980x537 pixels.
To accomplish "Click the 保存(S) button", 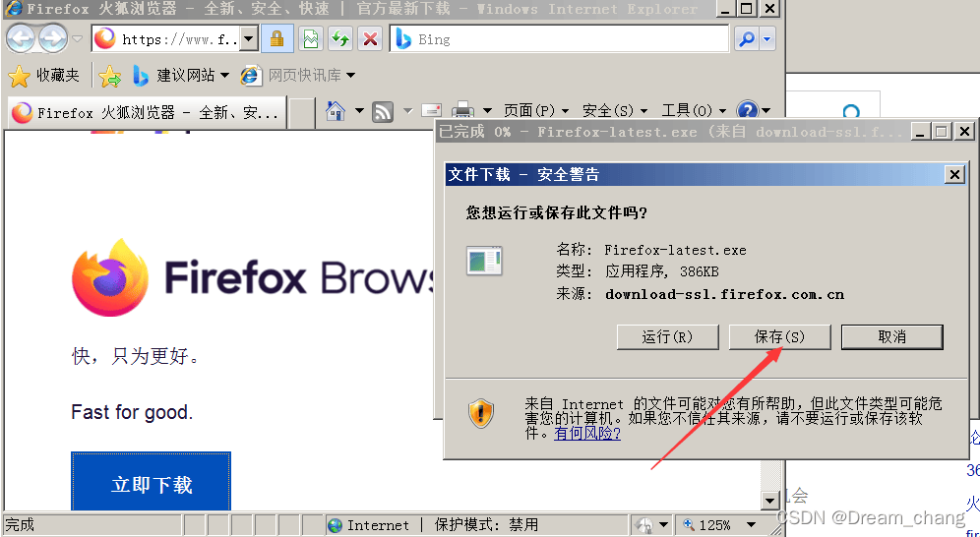I will [x=779, y=337].
